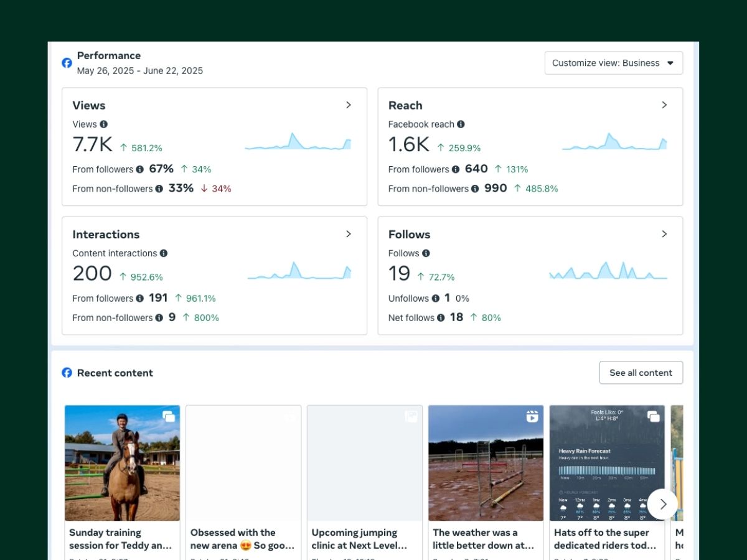Click the Interactions card heading
Viewport: 747px width, 560px height.
pyautogui.click(x=106, y=234)
